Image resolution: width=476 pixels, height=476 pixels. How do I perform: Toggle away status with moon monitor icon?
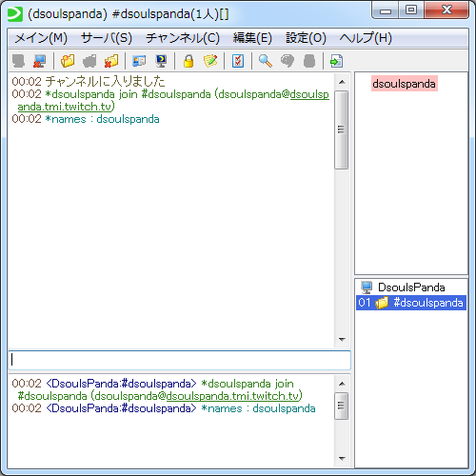click(161, 61)
